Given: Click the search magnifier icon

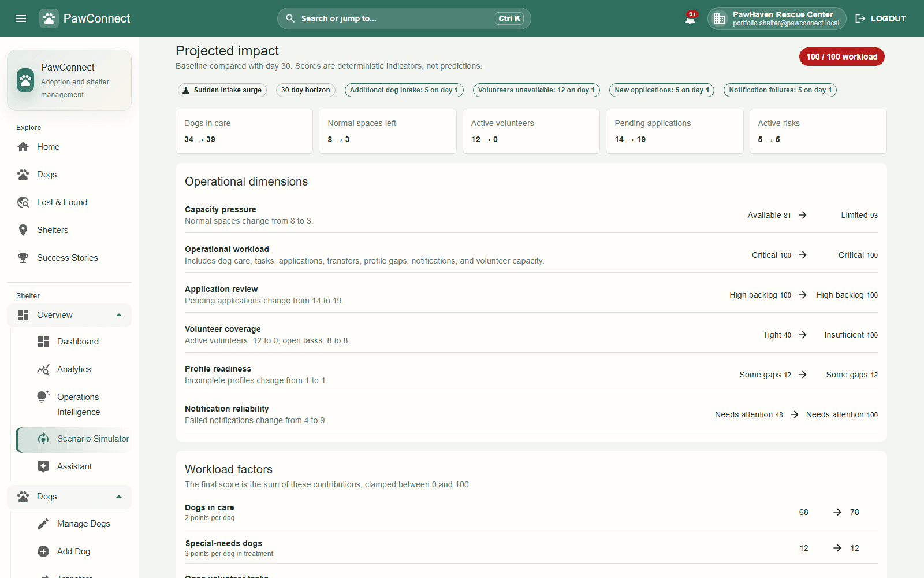Looking at the screenshot, I should coord(290,18).
